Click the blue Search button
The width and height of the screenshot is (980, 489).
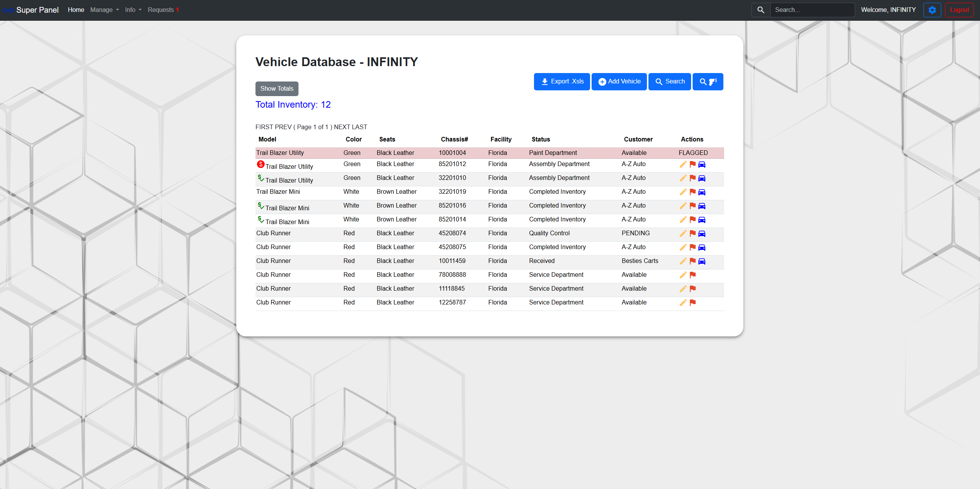point(670,81)
